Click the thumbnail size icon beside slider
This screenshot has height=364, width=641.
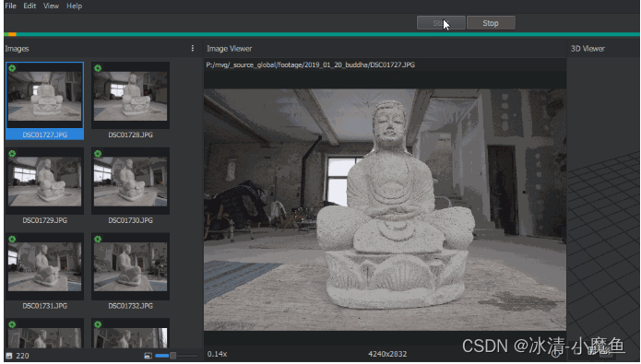click(148, 356)
